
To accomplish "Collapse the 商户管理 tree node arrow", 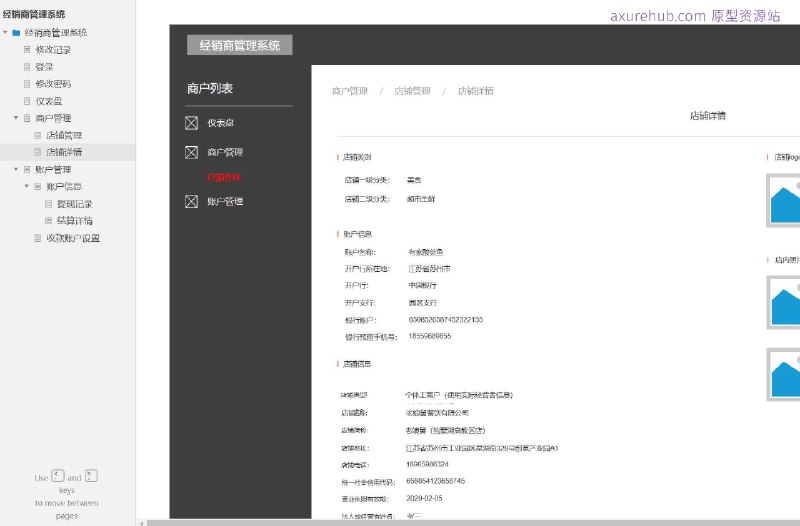I will coord(16,118).
